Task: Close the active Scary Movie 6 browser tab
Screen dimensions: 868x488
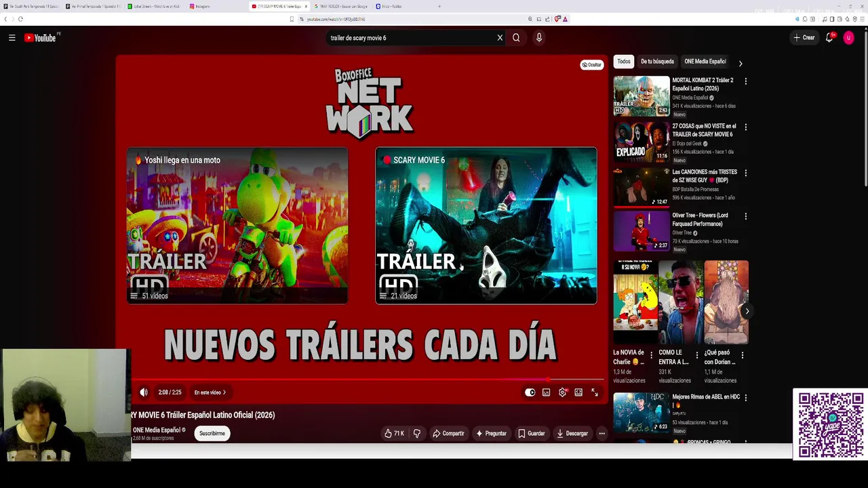Action: [306, 6]
